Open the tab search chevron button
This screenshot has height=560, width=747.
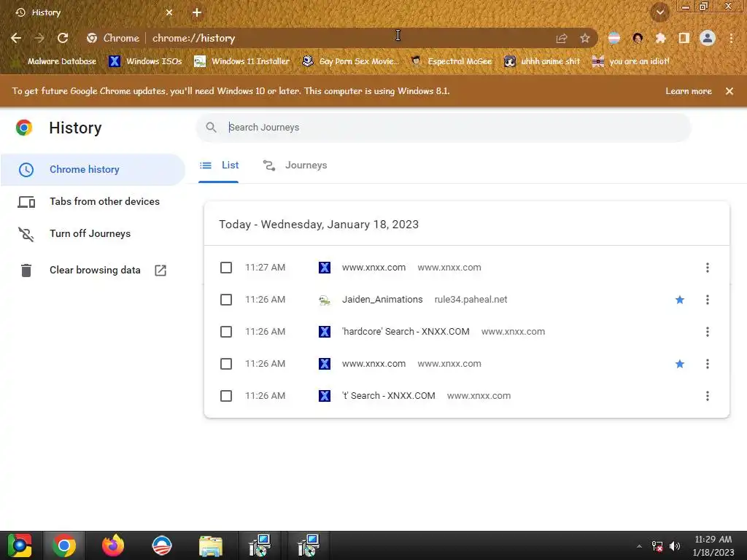pos(660,12)
